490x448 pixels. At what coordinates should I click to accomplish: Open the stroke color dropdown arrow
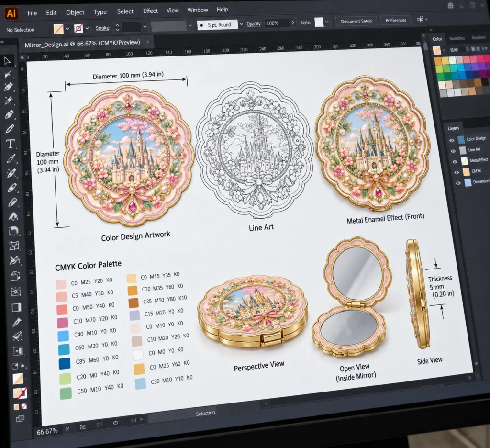[x=87, y=28]
